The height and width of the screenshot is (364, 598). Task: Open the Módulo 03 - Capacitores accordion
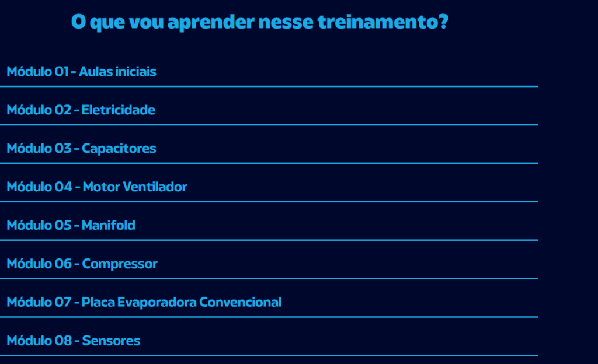pos(269,149)
